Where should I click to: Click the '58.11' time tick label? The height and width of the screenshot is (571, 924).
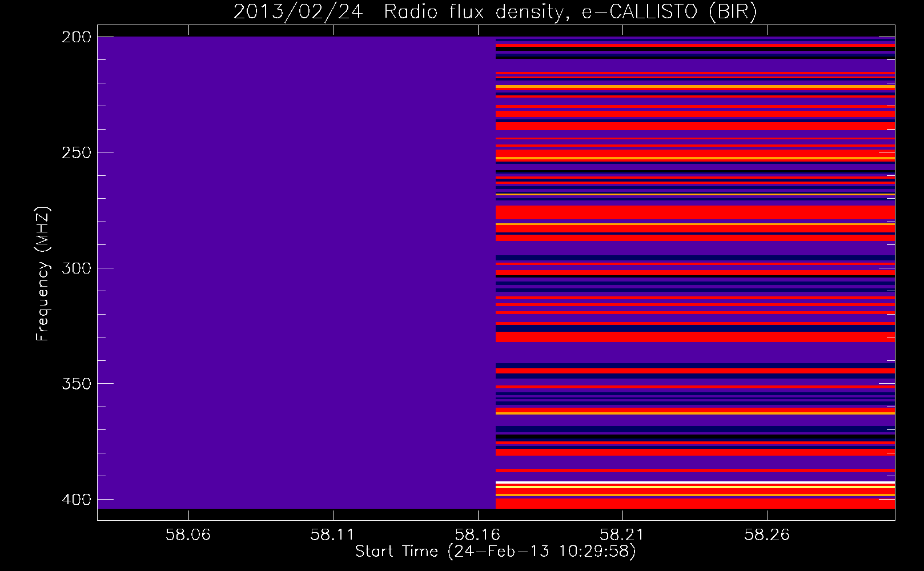[x=333, y=534]
